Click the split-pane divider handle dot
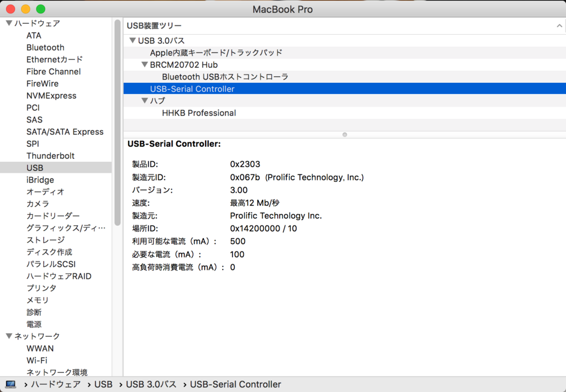This screenshot has height=392, width=566. click(x=345, y=135)
